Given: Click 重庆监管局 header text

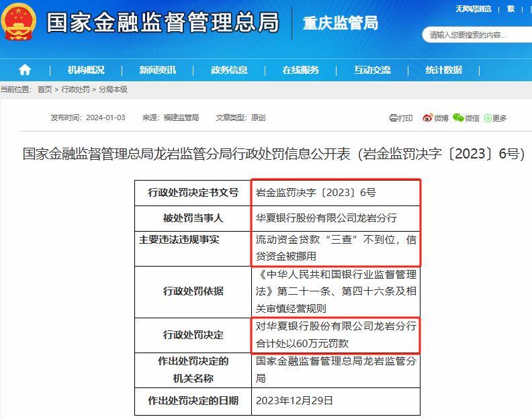Looking at the screenshot, I should coord(341,23).
